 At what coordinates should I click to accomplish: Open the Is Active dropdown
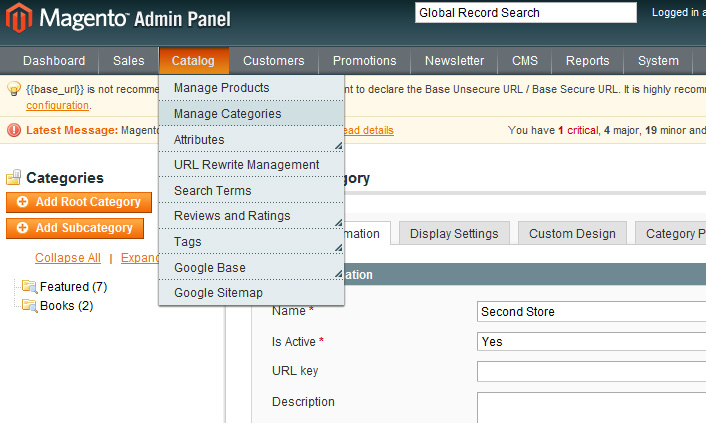(x=591, y=341)
